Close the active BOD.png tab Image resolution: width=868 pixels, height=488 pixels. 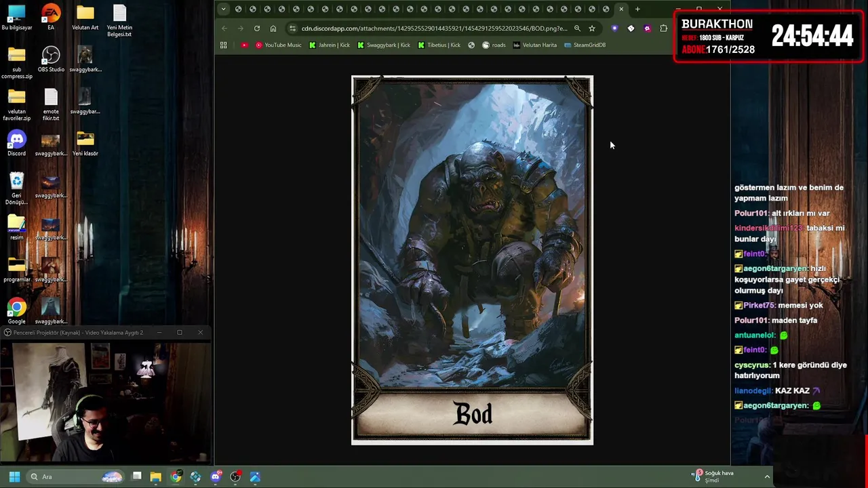coord(621,9)
